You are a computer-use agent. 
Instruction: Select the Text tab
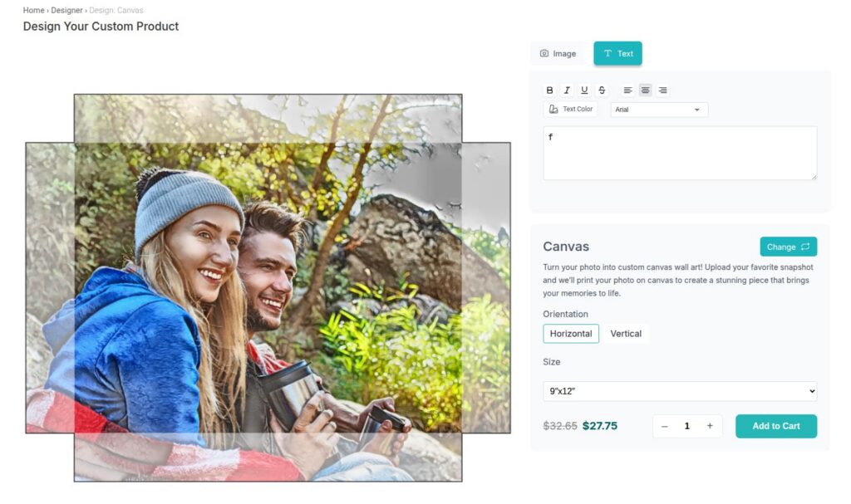pos(617,53)
